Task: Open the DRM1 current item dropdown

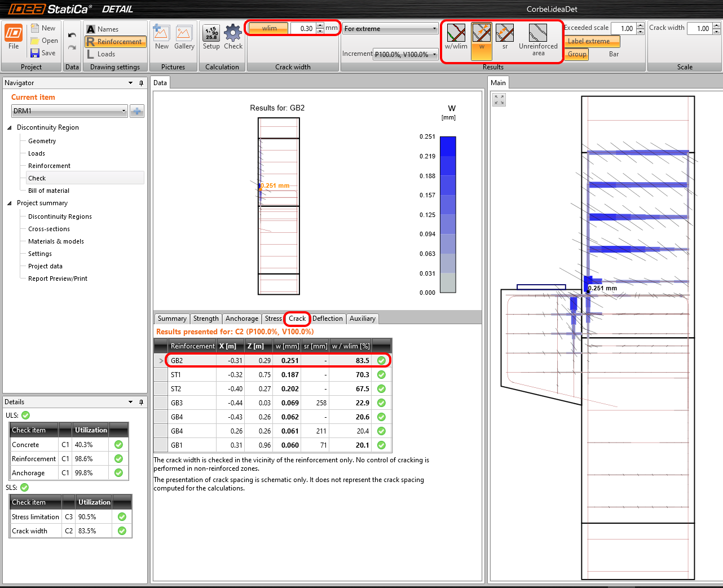Action: 69,111
